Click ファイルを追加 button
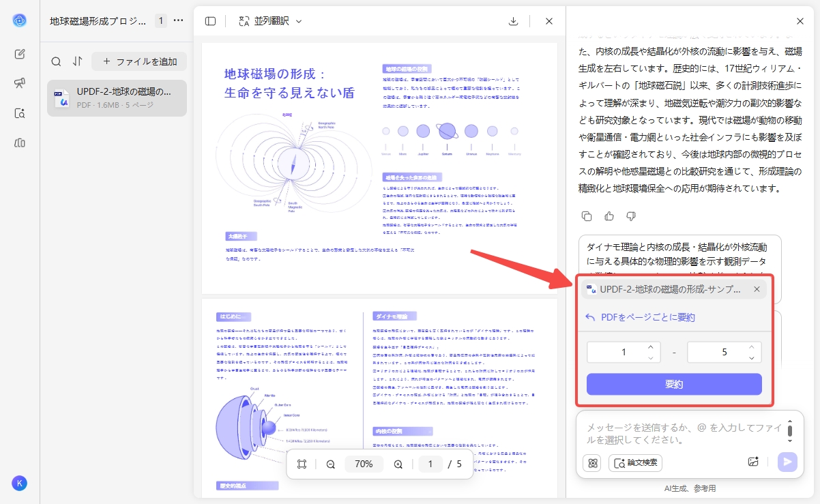 tap(139, 61)
